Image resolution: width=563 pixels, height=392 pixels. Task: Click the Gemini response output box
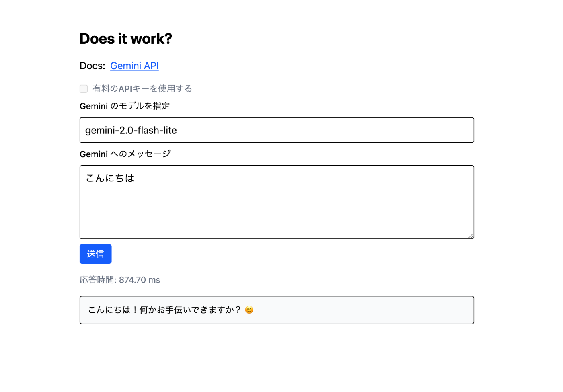362,310
